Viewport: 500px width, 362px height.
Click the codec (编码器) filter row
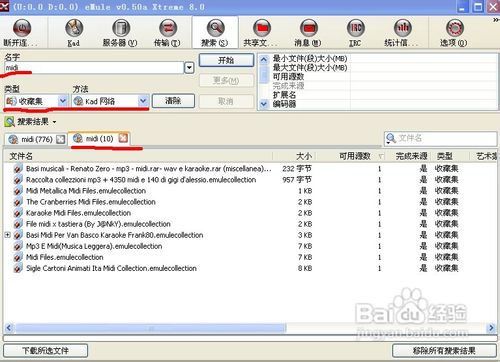[x=383, y=104]
